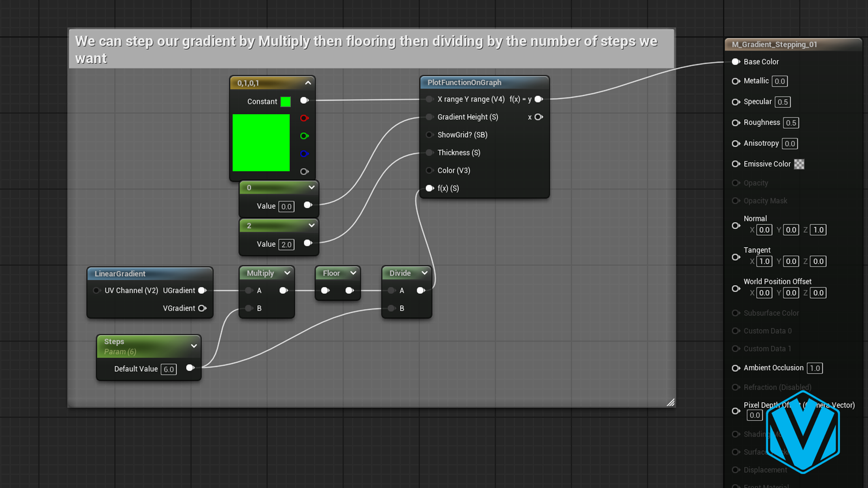Click the Emissive Color input pin

click(x=736, y=164)
